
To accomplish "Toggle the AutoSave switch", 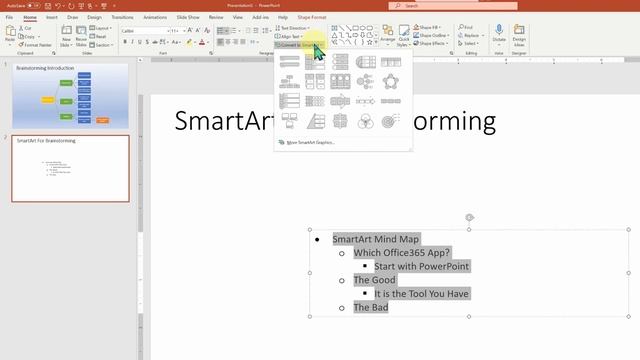I will click(x=33, y=6).
